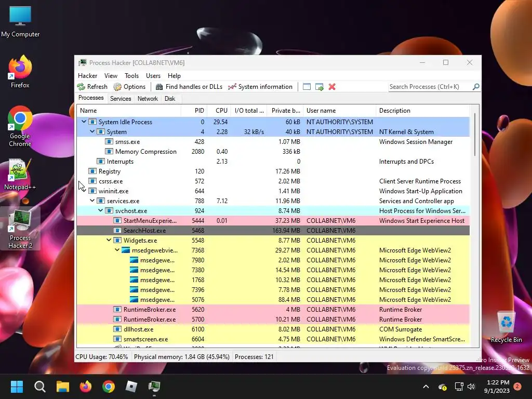Select the csrss.exe process icon

(92, 181)
